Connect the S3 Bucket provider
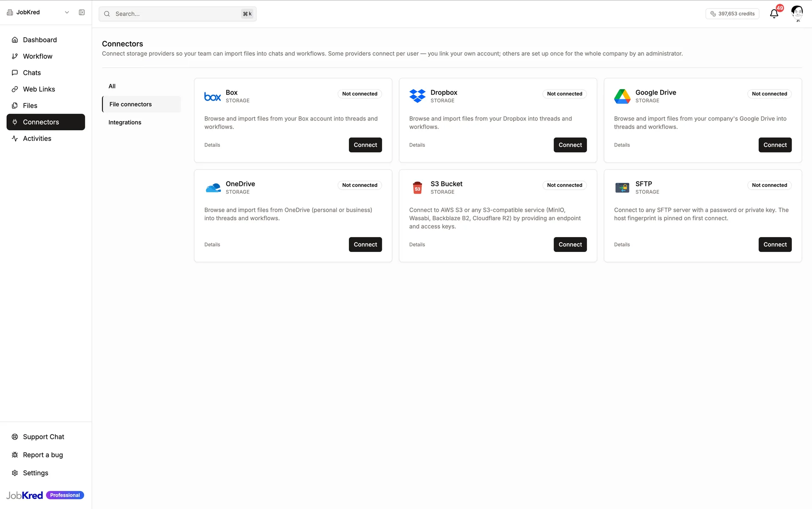Image resolution: width=812 pixels, height=509 pixels. click(570, 244)
